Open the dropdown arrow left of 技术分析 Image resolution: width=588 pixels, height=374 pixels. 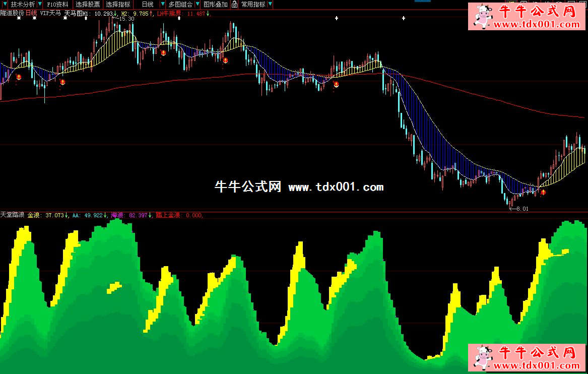pos(5,5)
